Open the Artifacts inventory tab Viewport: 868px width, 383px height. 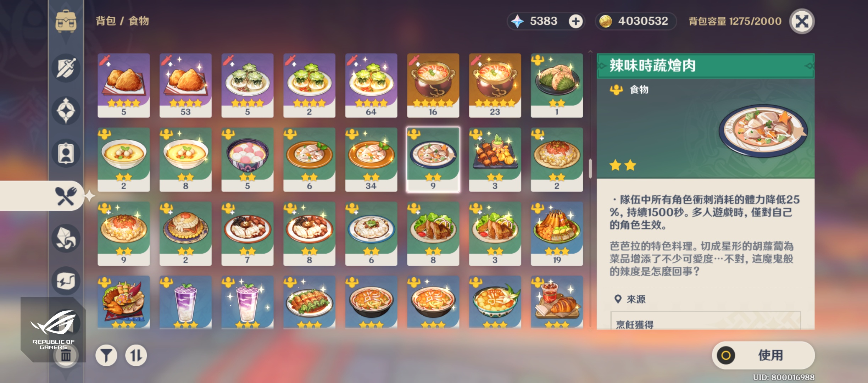66,111
